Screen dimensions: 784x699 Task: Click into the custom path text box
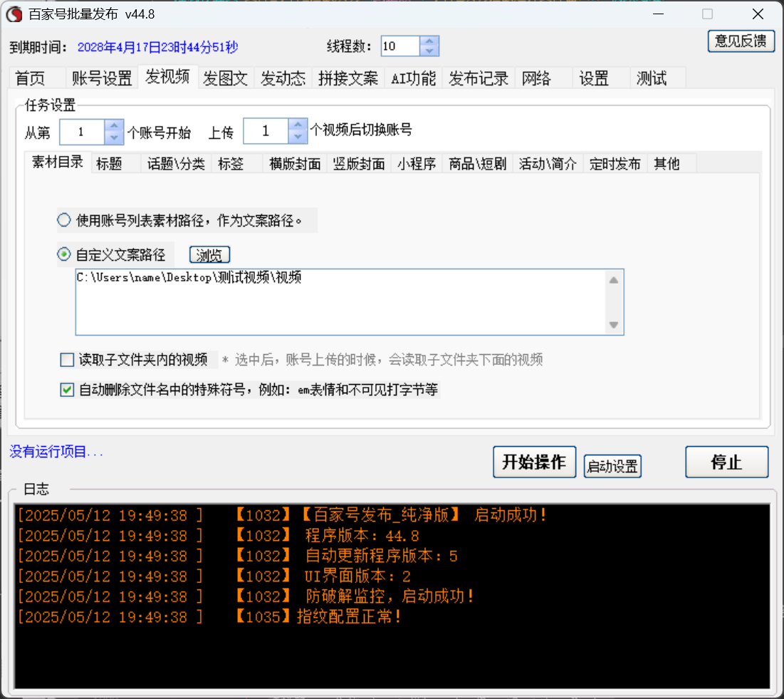point(340,302)
